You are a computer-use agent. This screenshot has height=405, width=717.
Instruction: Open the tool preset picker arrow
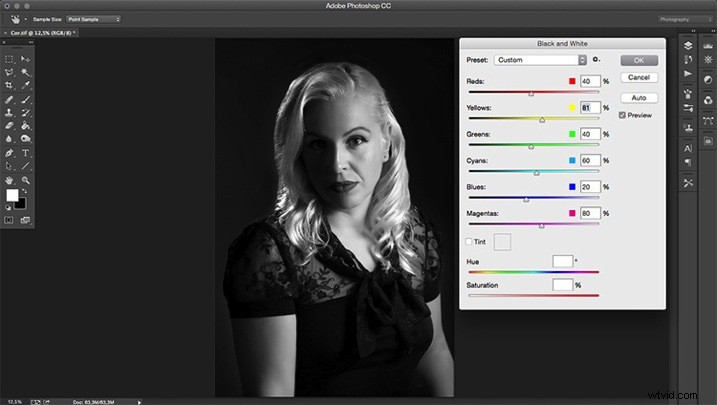click(26, 19)
